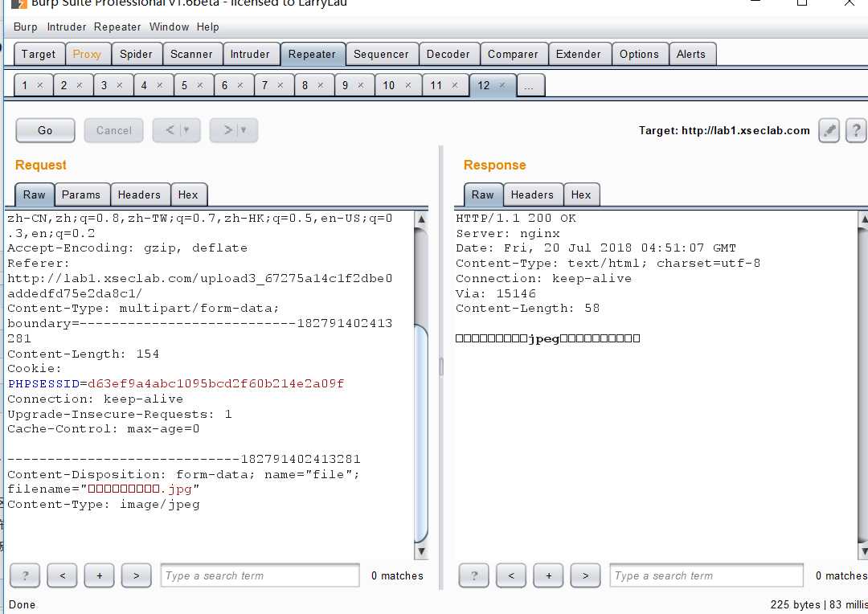Image resolution: width=868 pixels, height=614 pixels.
Task: Switch to the Intruder tool tab
Action: (x=250, y=55)
